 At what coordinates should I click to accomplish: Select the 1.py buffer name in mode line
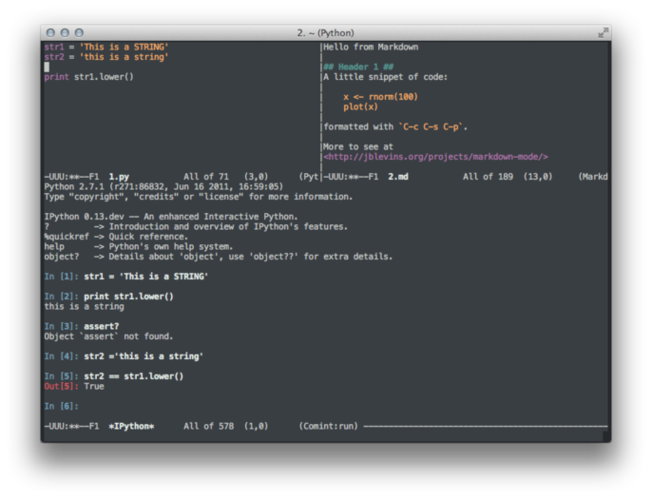click(x=118, y=176)
